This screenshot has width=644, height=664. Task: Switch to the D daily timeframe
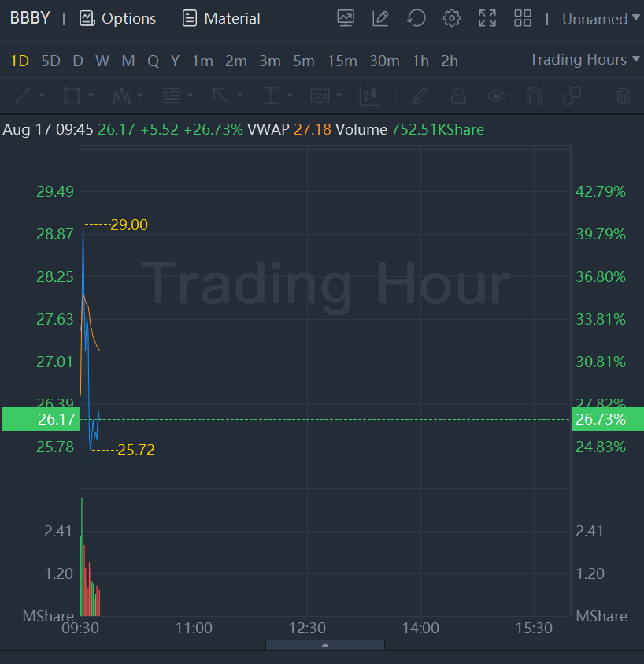tap(77, 61)
